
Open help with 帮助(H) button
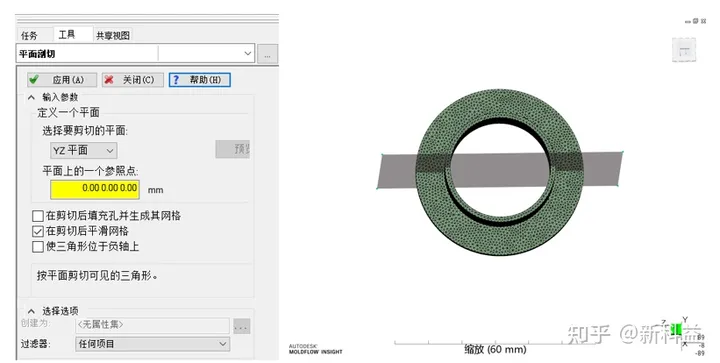(200, 80)
